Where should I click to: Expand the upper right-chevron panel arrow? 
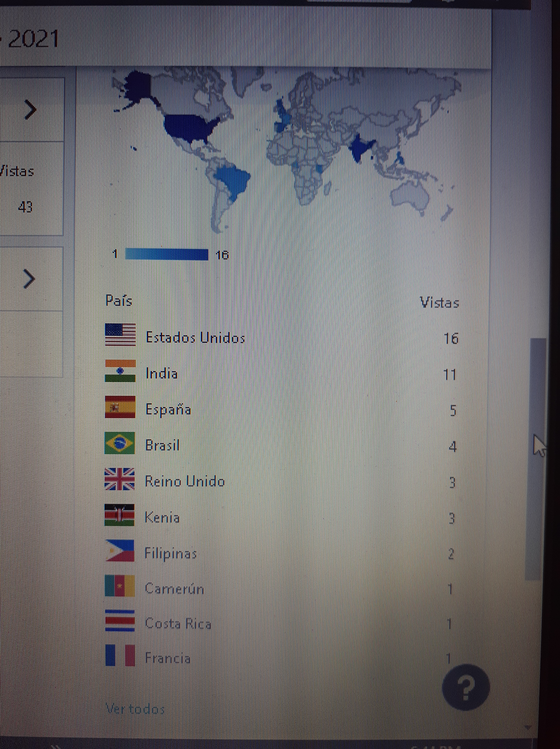[30, 110]
